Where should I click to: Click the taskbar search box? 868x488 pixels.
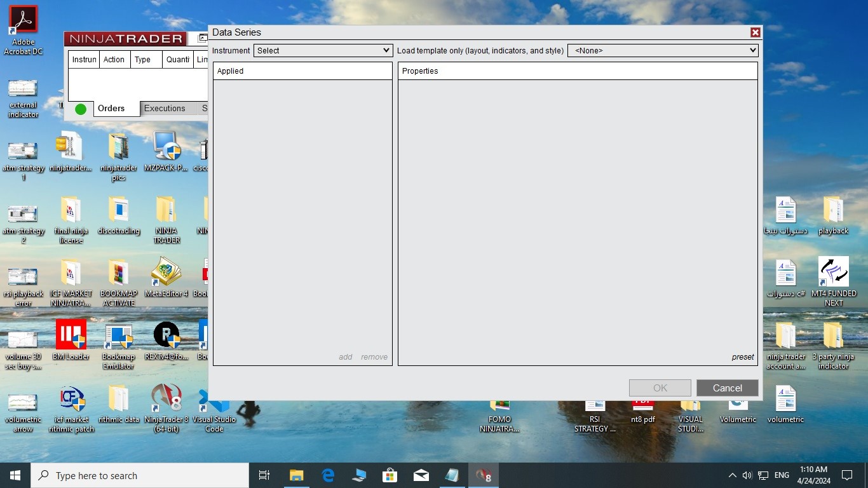coord(140,475)
